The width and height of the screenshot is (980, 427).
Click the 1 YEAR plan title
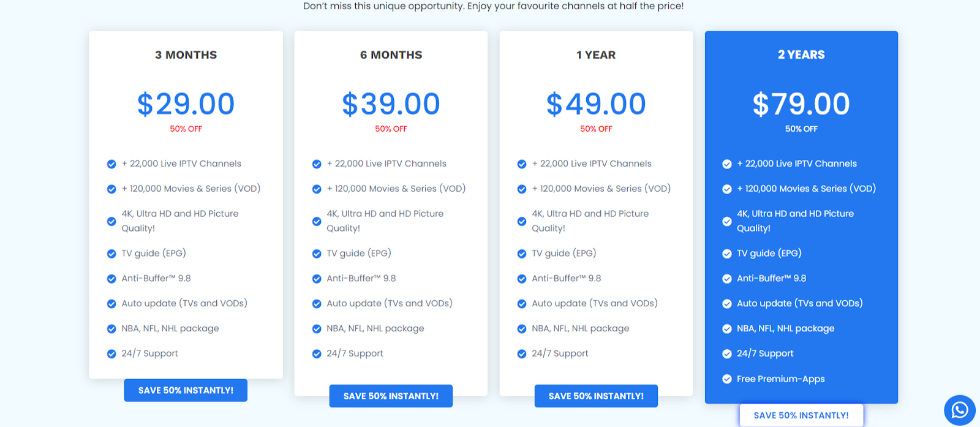click(x=595, y=55)
